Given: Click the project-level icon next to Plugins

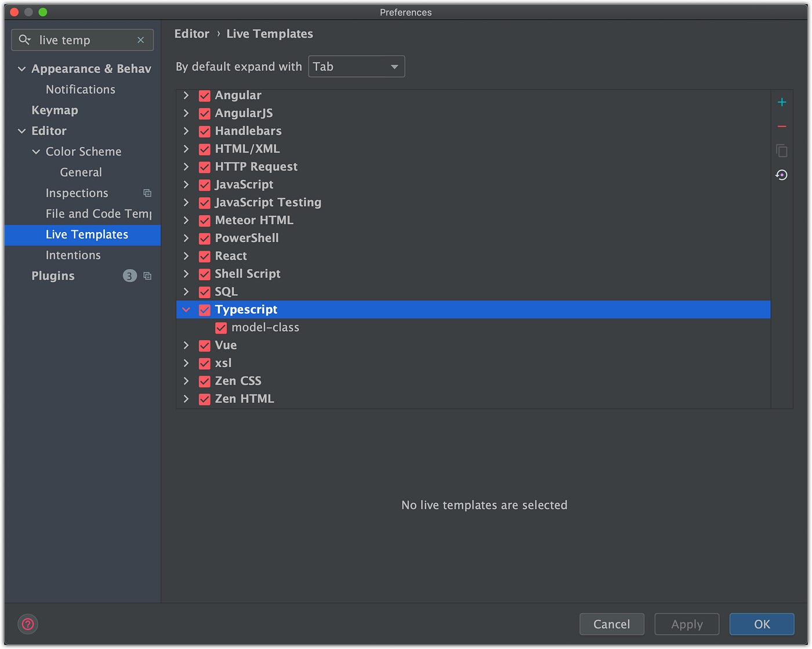Looking at the screenshot, I should pyautogui.click(x=147, y=276).
